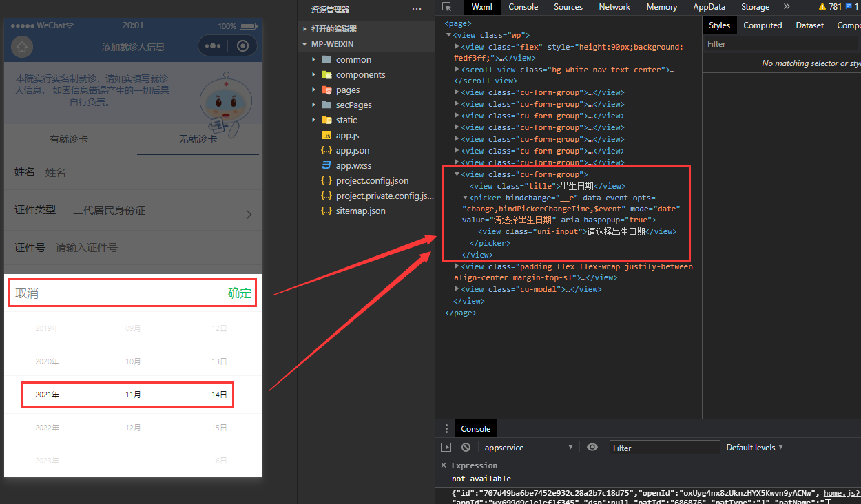Tap 确定 in the date picker
This screenshot has height=504, width=861.
click(240, 293)
